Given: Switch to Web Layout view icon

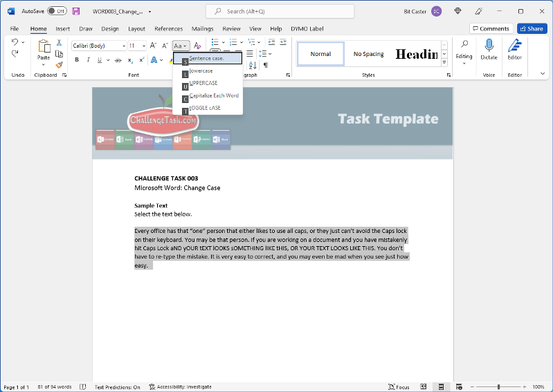Looking at the screenshot, I should click(459, 386).
